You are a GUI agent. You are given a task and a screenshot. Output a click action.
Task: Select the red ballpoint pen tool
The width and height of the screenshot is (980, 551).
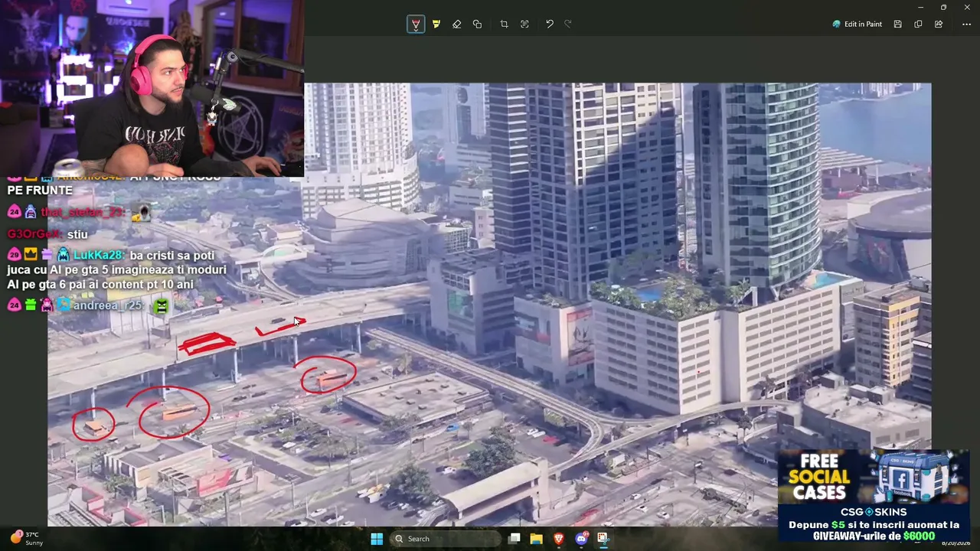[416, 24]
